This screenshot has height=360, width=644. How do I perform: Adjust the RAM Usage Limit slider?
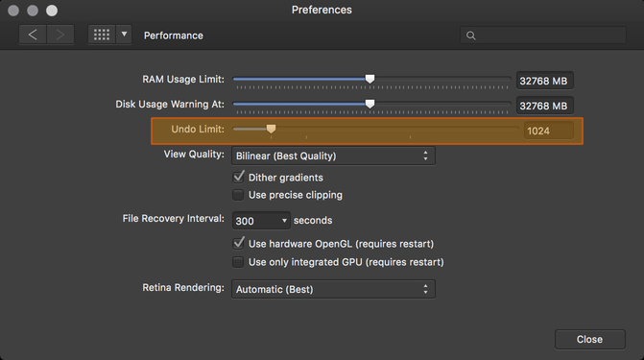point(370,79)
